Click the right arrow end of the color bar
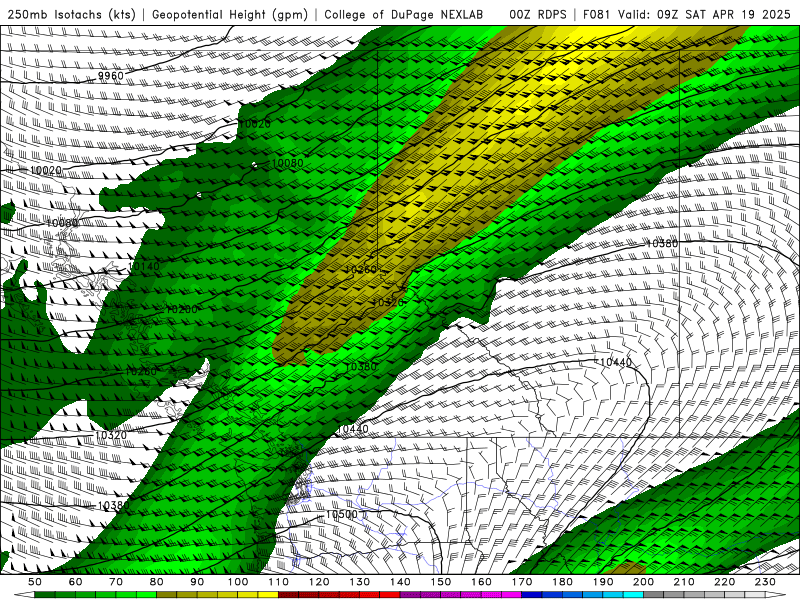The width and height of the screenshot is (800, 600). [x=776, y=595]
